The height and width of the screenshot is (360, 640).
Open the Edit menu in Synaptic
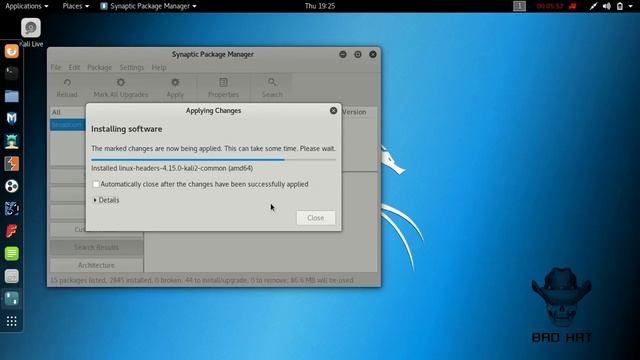[x=74, y=67]
